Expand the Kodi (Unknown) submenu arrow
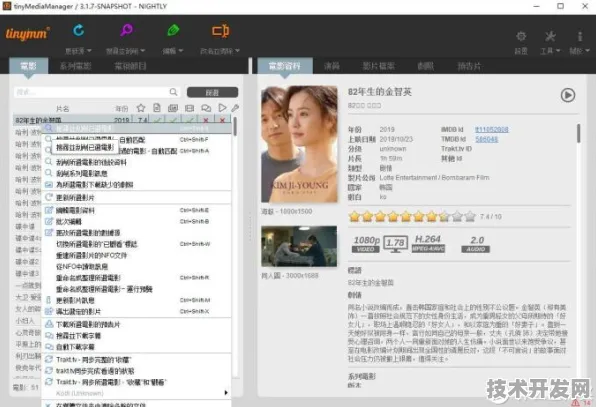The height and width of the screenshot is (407, 596). 226,393
